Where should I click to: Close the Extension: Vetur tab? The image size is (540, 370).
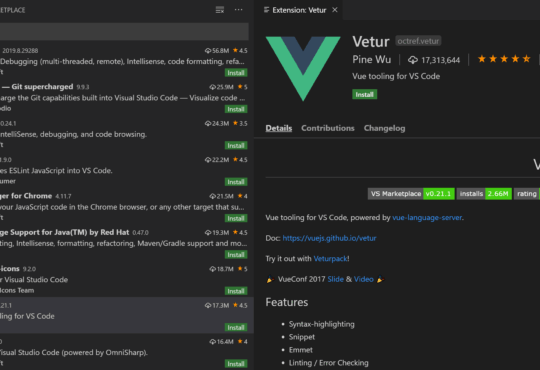tap(335, 10)
